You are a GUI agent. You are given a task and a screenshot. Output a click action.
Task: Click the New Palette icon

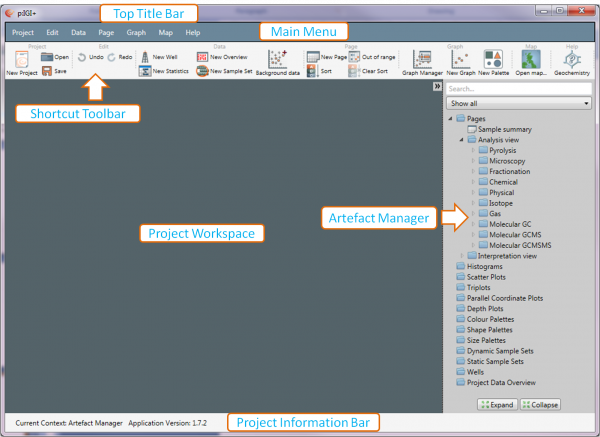(494, 60)
